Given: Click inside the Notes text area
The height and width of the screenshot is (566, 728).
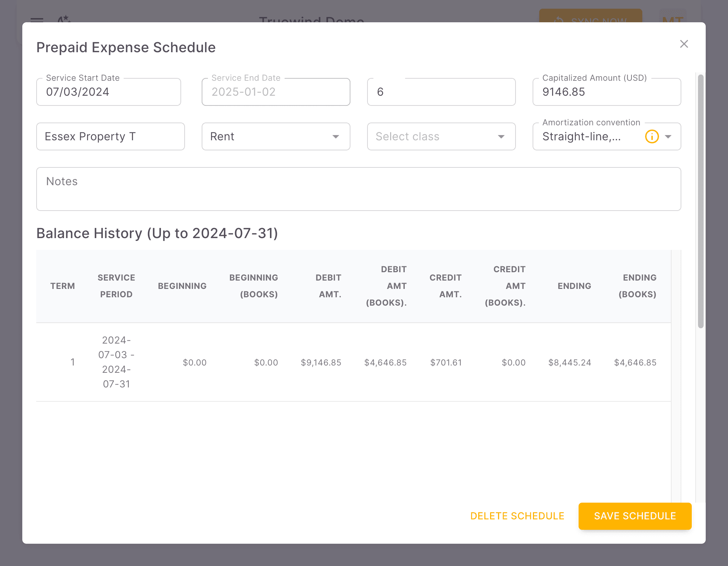Looking at the screenshot, I should point(358,189).
